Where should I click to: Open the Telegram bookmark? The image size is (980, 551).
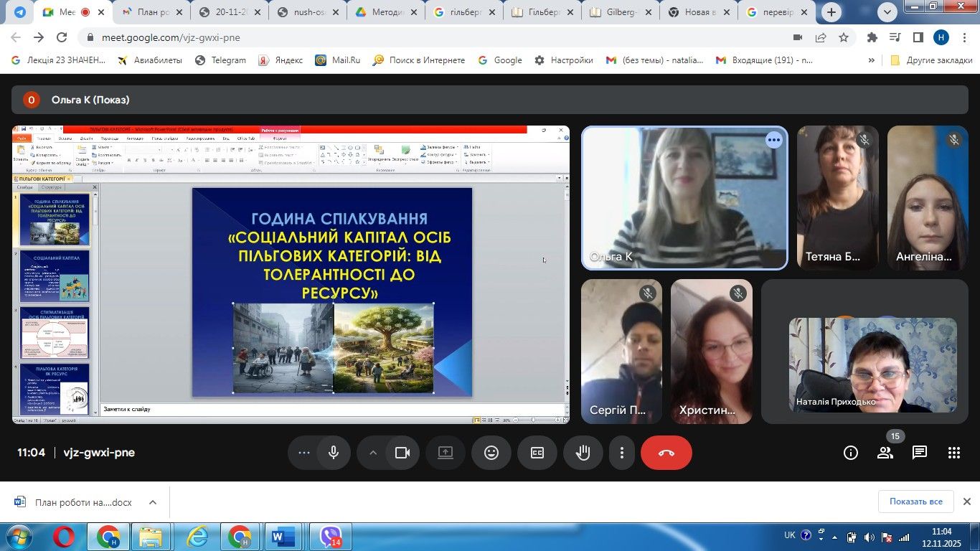(x=220, y=60)
